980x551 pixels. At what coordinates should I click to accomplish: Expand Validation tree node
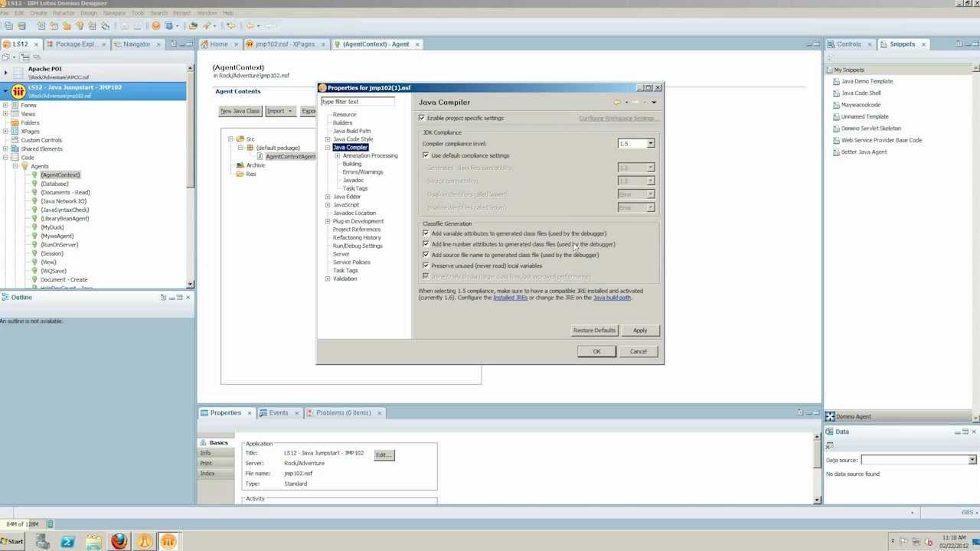point(328,279)
